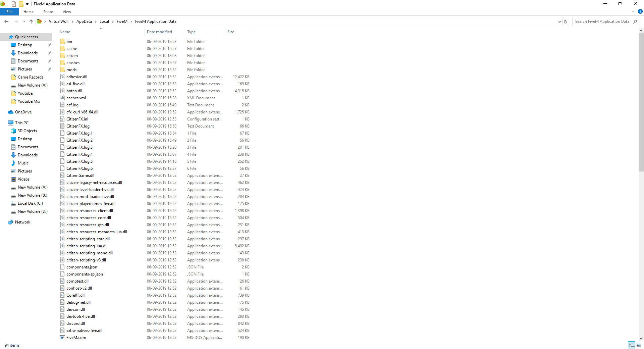Open Network in navigation pane
Viewport: 644px width, 349px height.
tap(22, 222)
